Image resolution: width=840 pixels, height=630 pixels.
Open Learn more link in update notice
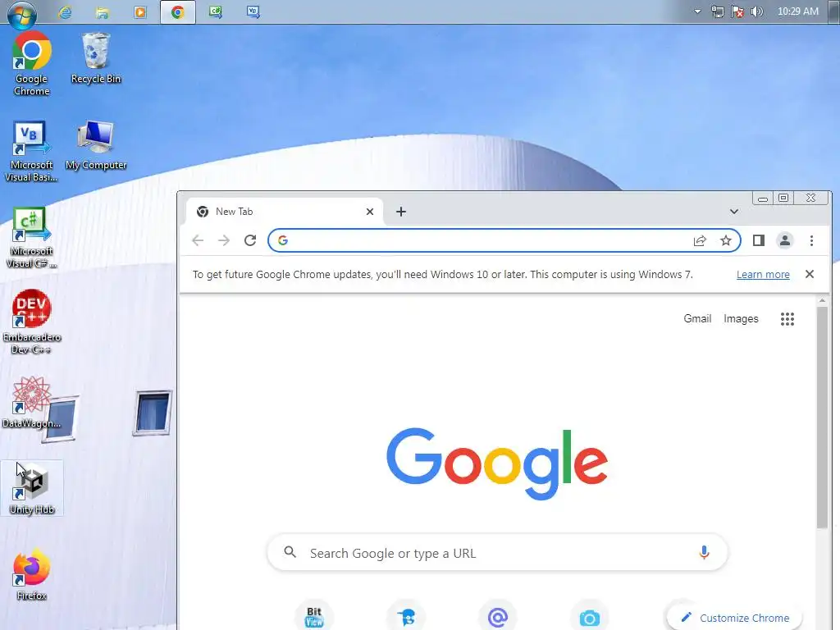pyautogui.click(x=763, y=274)
